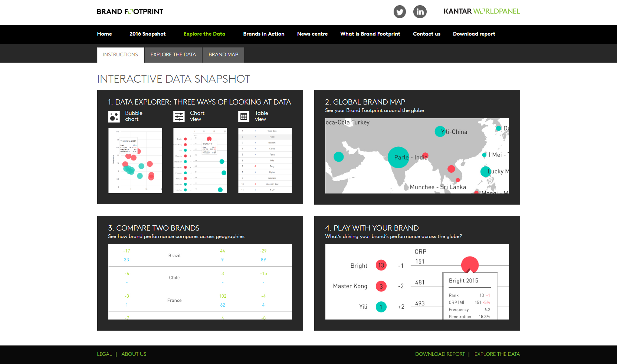Open the play with your brand preview

click(x=417, y=282)
